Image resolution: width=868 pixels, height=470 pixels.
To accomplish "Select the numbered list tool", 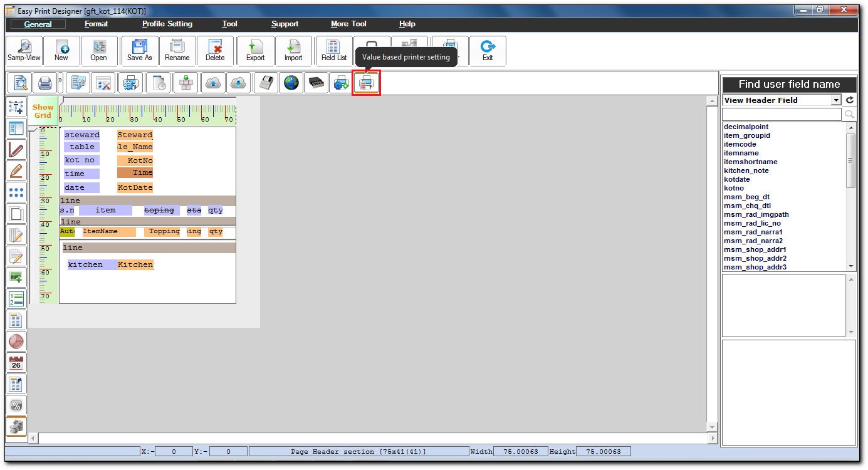I will 16,299.
